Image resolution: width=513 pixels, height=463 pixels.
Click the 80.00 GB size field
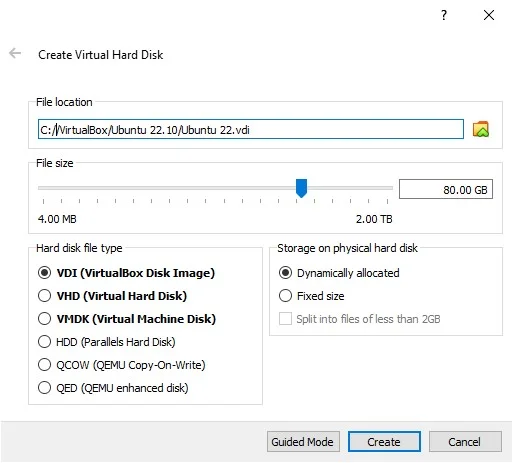pyautogui.click(x=446, y=189)
